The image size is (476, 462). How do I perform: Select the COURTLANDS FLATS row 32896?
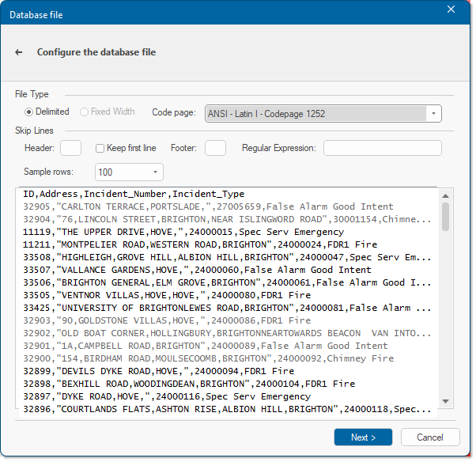point(228,409)
